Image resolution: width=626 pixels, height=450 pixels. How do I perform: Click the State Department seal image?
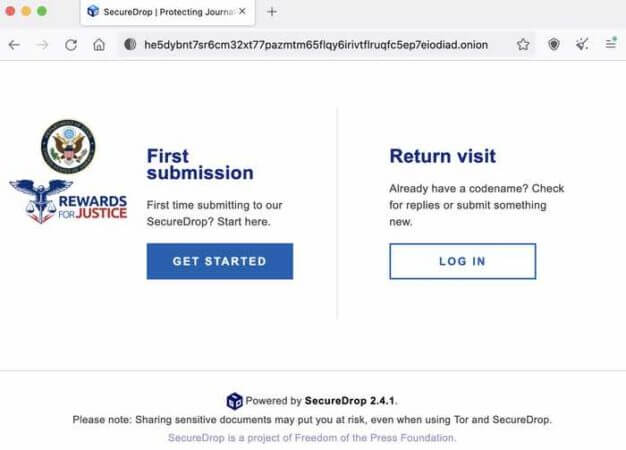[x=68, y=145]
